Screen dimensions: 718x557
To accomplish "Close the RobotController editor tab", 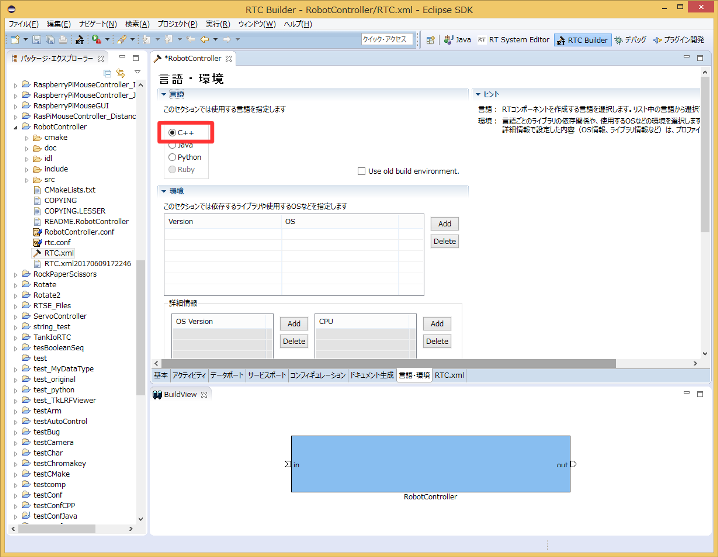I will coord(228,59).
